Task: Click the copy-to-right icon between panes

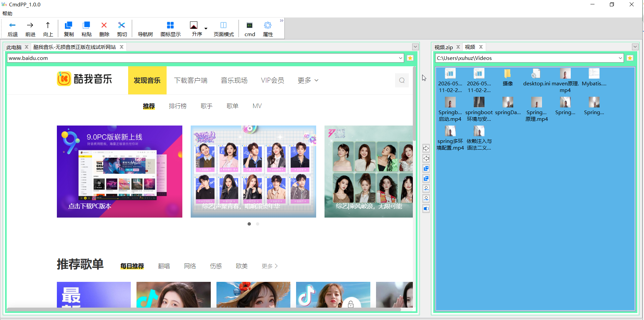Action: pos(426,168)
